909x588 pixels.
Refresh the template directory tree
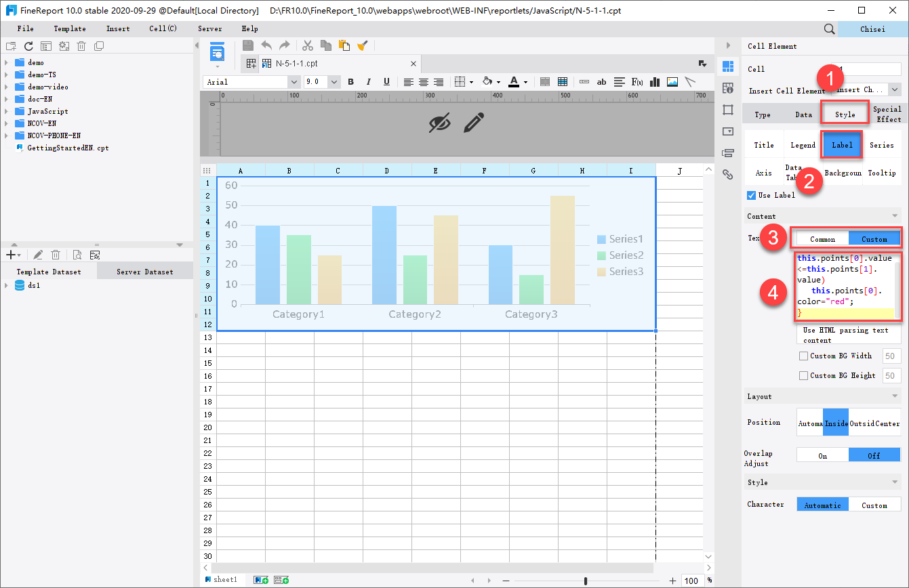pyautogui.click(x=28, y=46)
